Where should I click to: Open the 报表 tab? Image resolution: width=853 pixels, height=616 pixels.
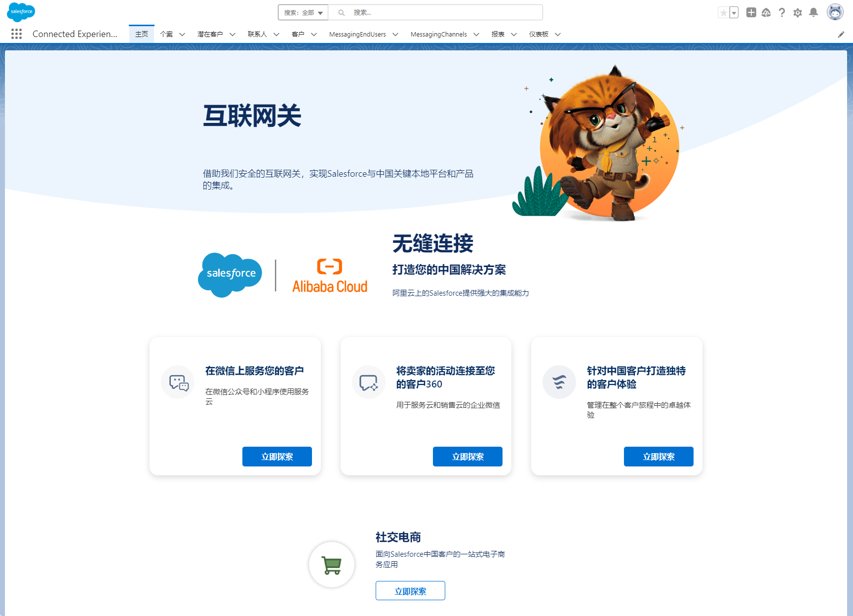coord(498,34)
